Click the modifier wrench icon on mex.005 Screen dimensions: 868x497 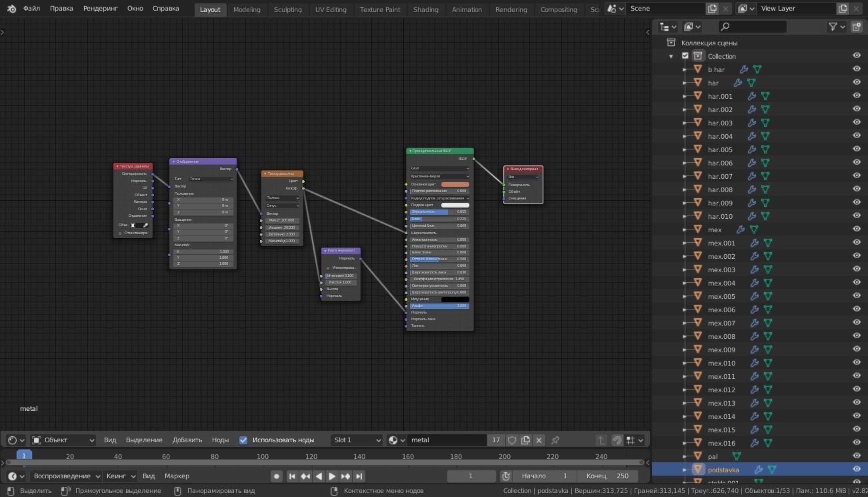[755, 296]
